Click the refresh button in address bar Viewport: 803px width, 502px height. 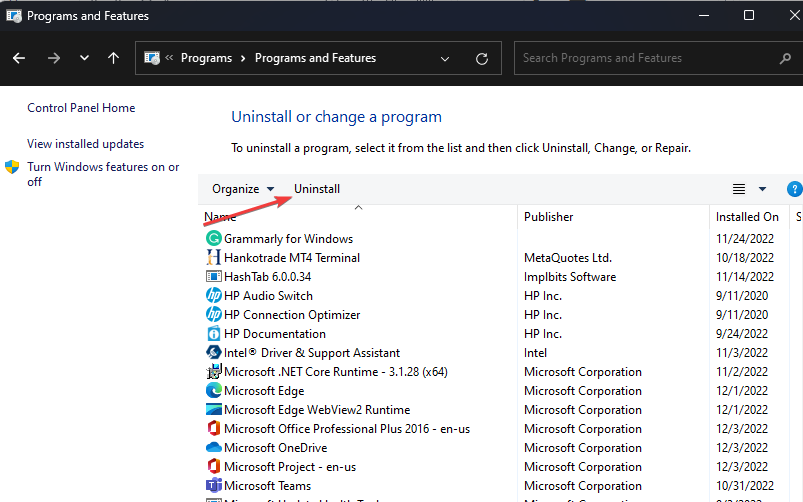coord(482,58)
